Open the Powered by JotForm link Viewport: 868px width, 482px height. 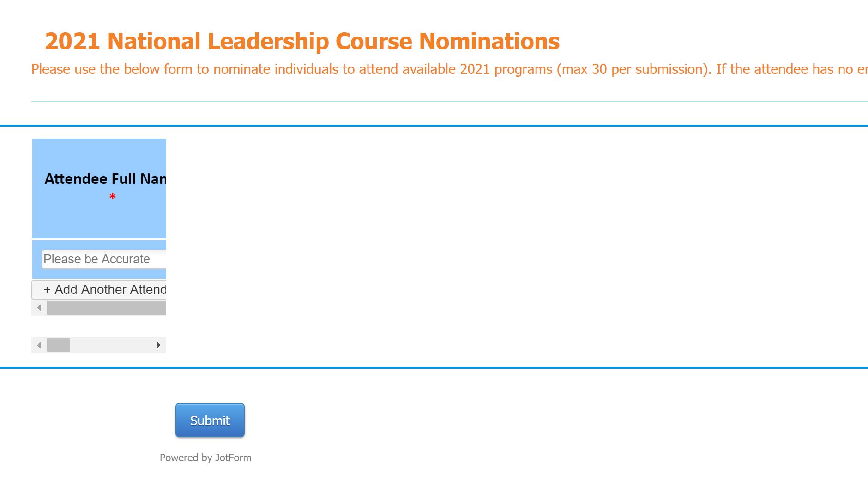206,458
